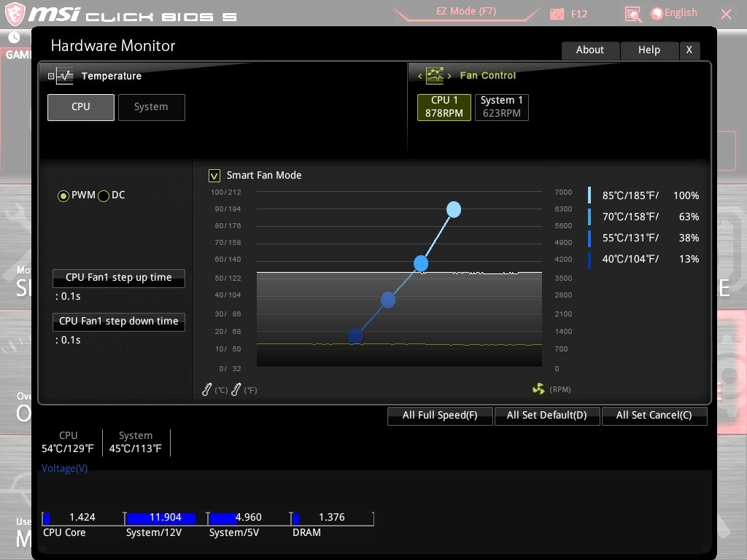Select the CPU 1 878RPM fan

tap(444, 107)
